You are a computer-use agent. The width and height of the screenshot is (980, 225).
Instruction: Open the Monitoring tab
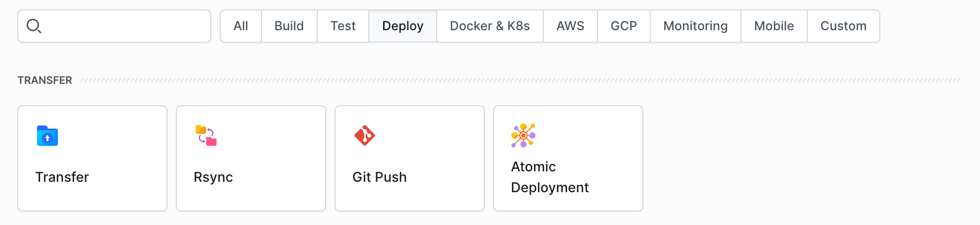tap(695, 26)
